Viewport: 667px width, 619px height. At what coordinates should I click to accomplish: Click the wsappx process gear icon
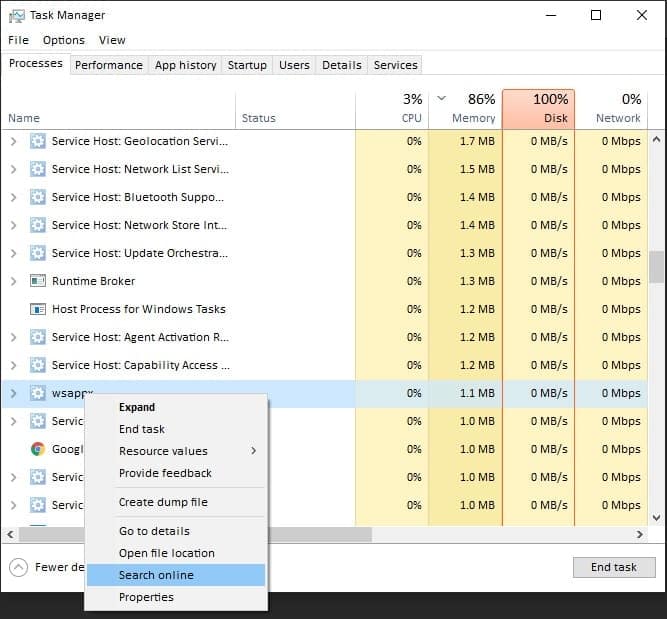tap(38, 393)
